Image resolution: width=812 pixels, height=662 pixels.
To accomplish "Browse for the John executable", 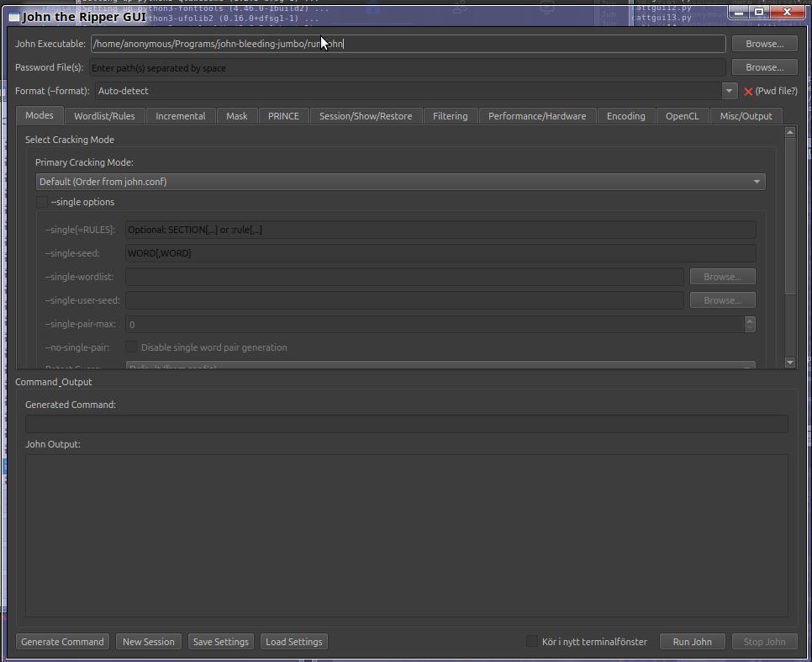I will [x=764, y=44].
